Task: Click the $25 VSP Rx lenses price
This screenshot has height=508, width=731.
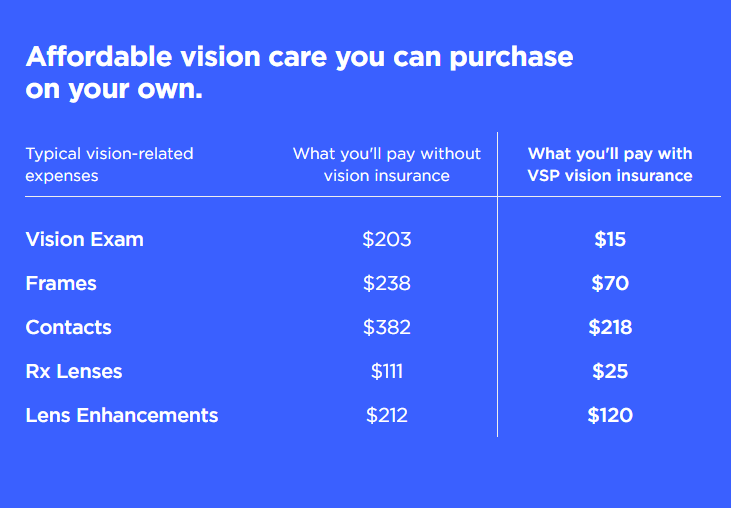Action: [610, 371]
